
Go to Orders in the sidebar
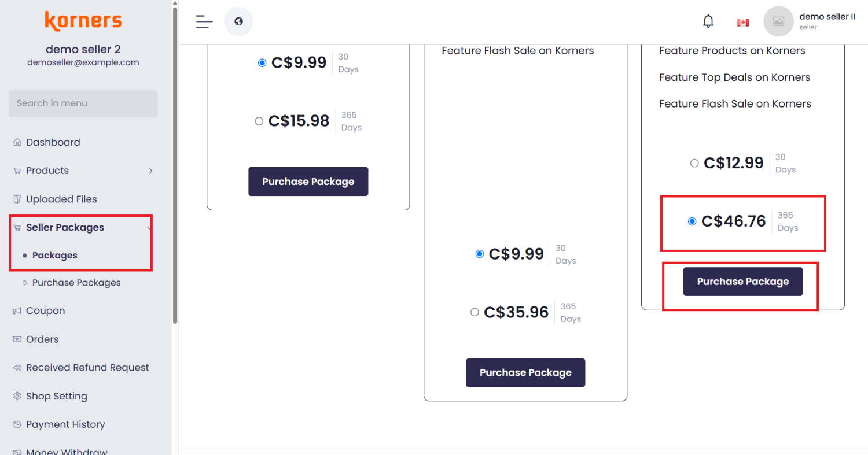(42, 339)
